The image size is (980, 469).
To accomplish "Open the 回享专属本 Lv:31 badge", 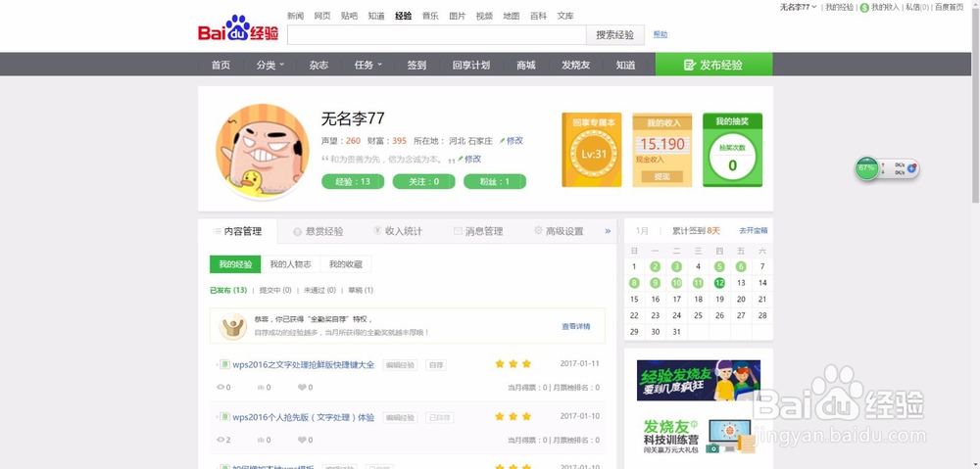I will tap(591, 150).
